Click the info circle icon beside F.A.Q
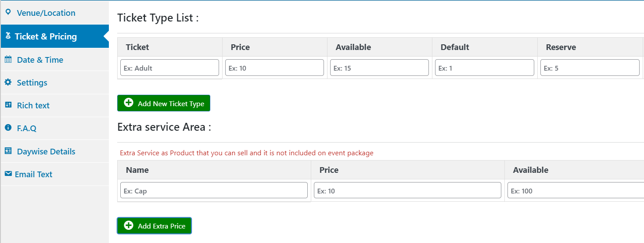Viewport: 644px width, 243px height. coord(8,128)
